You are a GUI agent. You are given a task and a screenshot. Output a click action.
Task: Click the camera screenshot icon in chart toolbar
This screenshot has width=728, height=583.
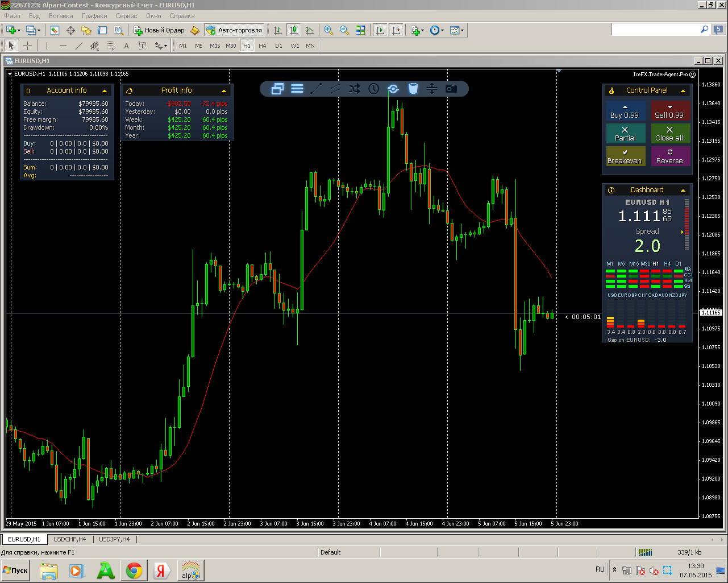pyautogui.click(x=451, y=89)
